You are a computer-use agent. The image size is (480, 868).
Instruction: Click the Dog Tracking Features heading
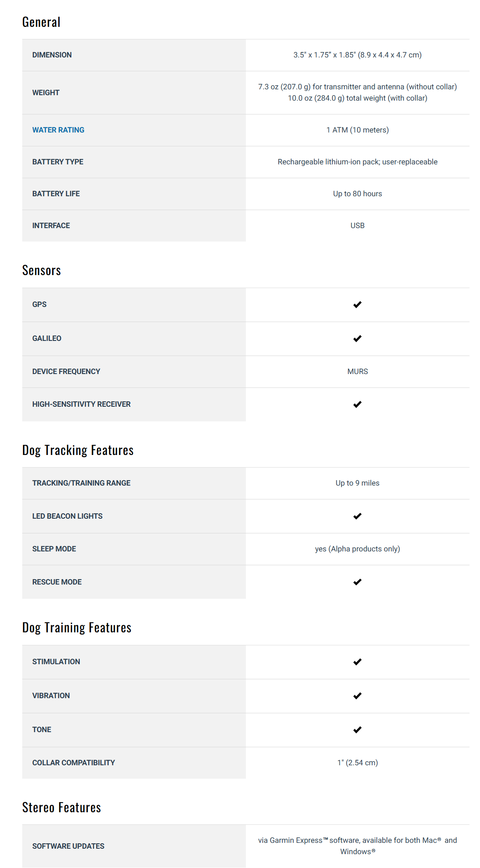78,450
